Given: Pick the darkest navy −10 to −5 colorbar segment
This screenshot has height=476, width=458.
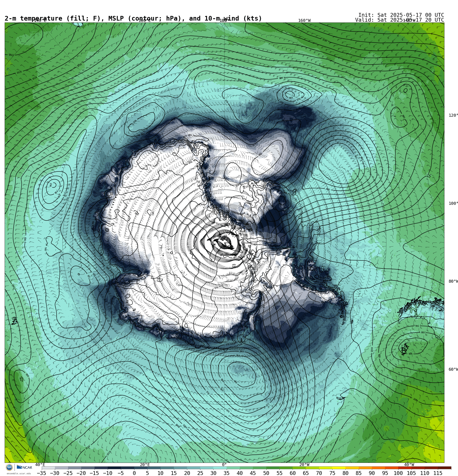Looking at the screenshot, I should 114,468.
